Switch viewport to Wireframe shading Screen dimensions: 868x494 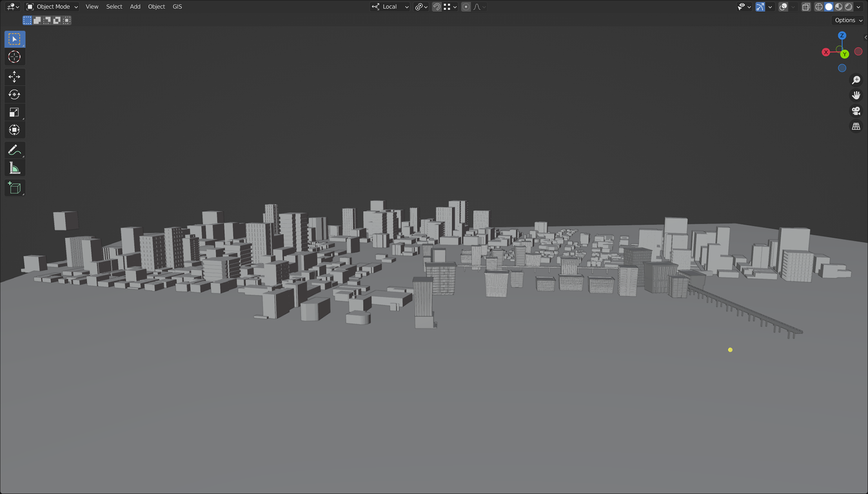819,7
